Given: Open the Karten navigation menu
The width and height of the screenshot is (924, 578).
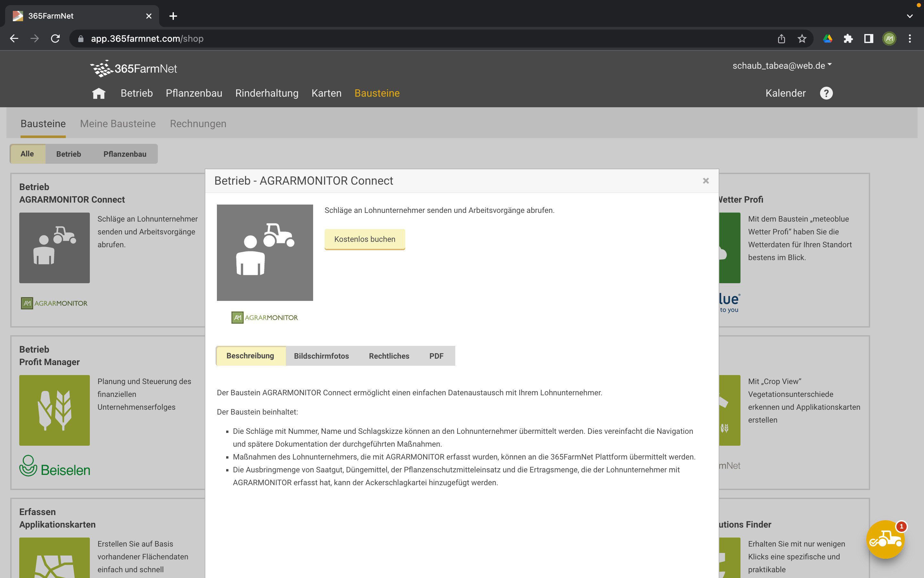Looking at the screenshot, I should coord(327,93).
